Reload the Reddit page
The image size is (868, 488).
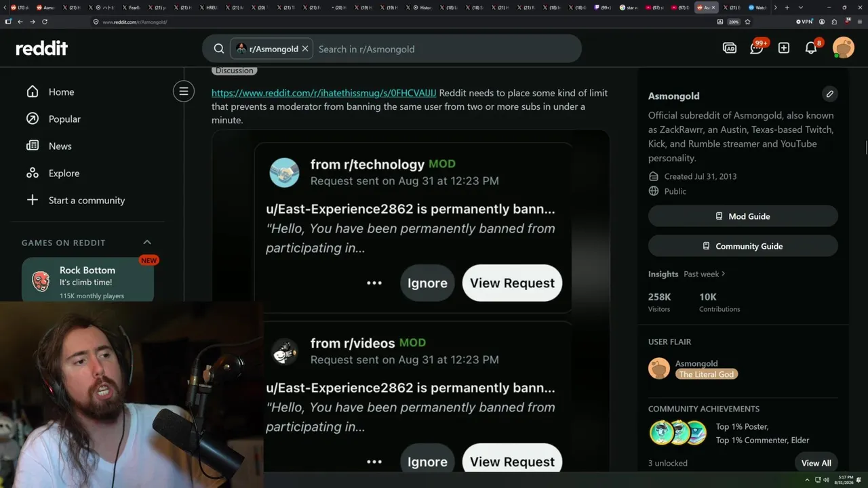coord(45,22)
